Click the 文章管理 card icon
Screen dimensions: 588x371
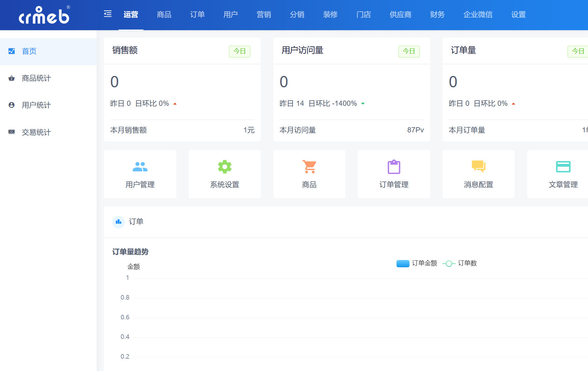click(563, 167)
